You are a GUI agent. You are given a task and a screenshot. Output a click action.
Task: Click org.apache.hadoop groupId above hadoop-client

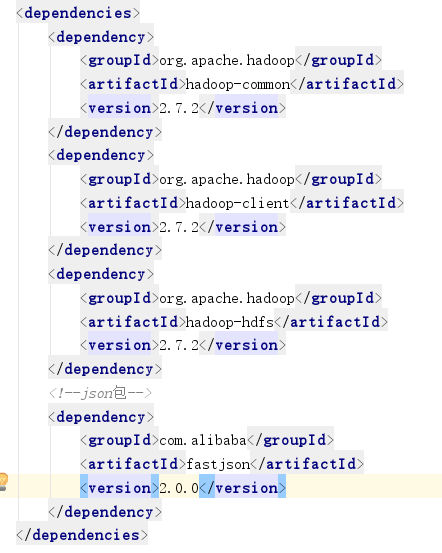(x=227, y=180)
